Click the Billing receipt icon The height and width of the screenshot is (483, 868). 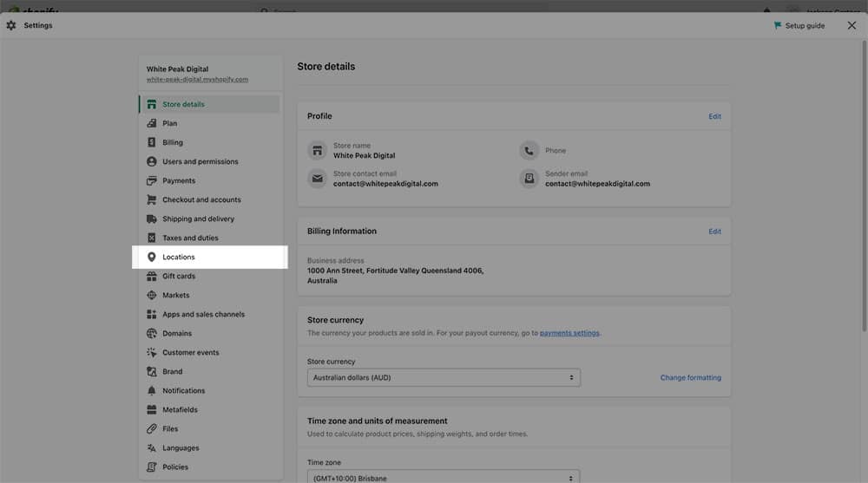tap(151, 142)
